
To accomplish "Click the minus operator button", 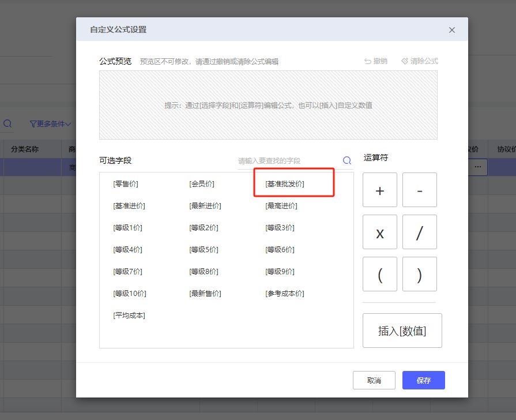I will (x=419, y=190).
